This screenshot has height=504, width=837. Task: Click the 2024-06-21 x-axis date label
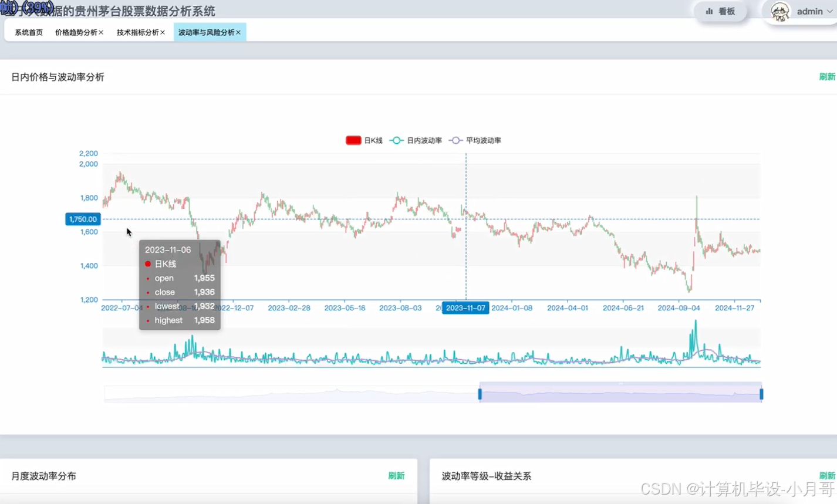click(623, 308)
